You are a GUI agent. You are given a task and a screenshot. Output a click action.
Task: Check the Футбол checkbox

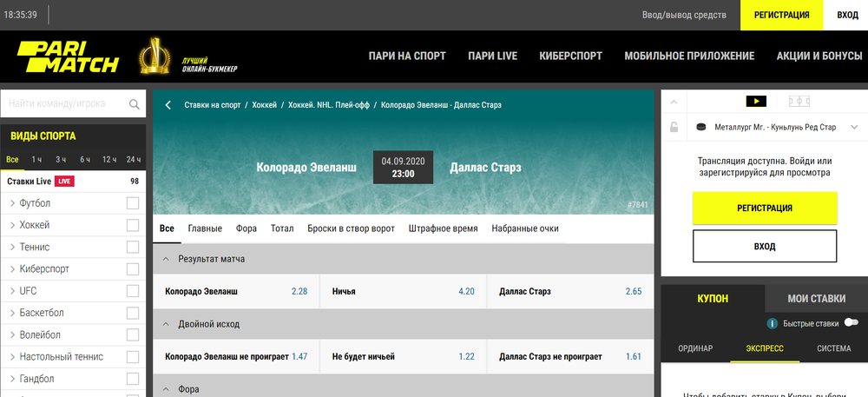click(x=133, y=203)
